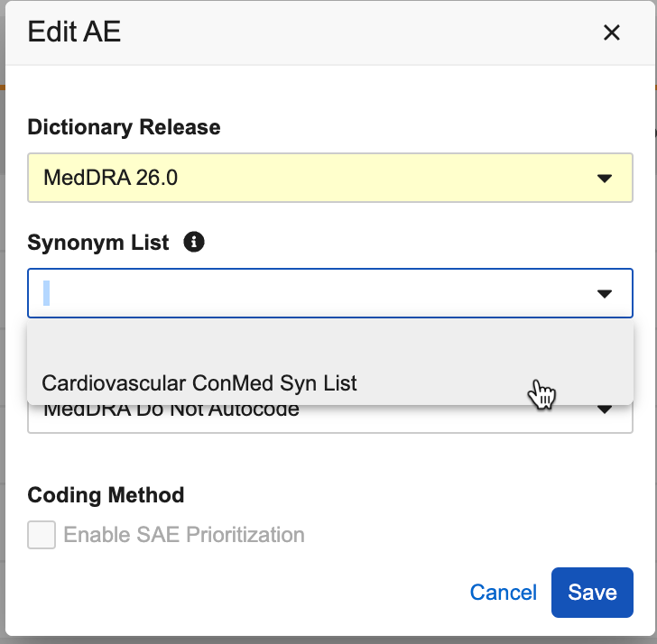Click the Dictionary Release field label
This screenshot has height=644, width=657.
point(124,127)
